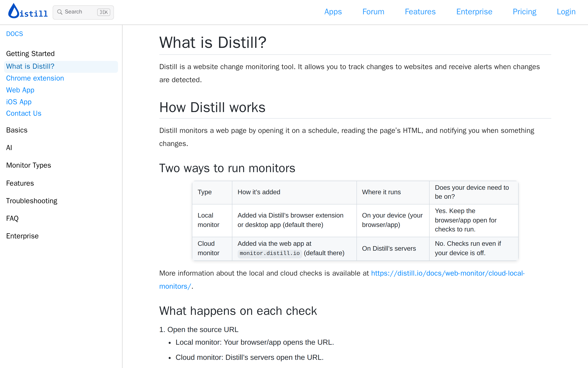Collapse the Getting Started section
The image size is (588, 368).
(30, 54)
